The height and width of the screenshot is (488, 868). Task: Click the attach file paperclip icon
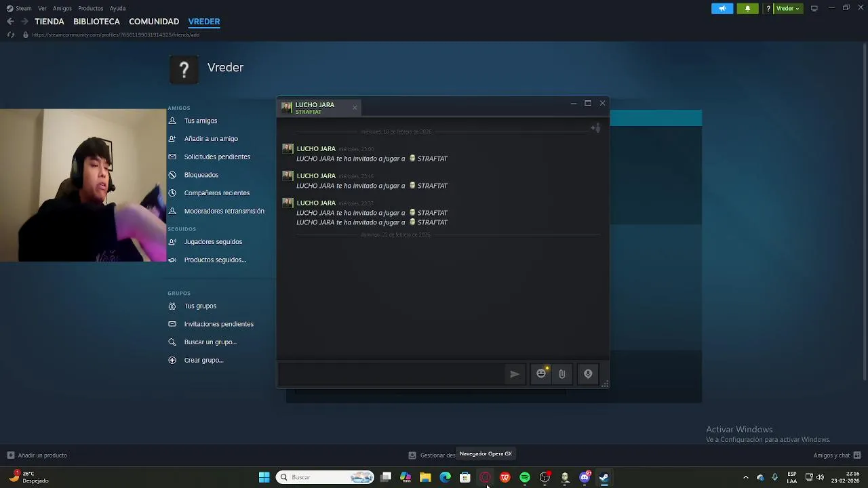[x=561, y=374]
